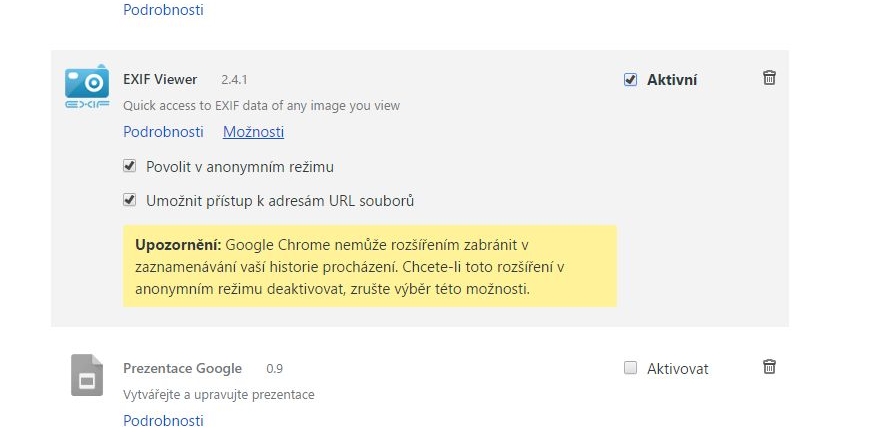891x436 pixels.
Task: Click the Prezentace Google version number 0.9
Action: [275, 368]
